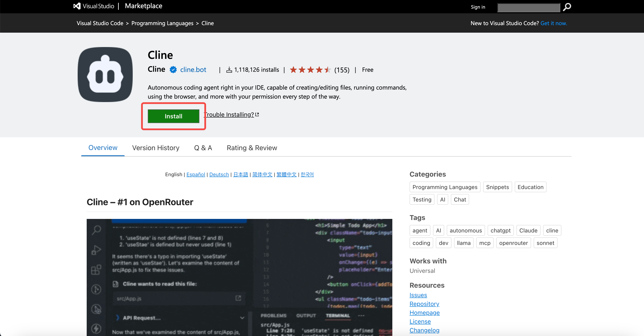
Task: Switch README language to 简体中文
Action: pos(262,174)
